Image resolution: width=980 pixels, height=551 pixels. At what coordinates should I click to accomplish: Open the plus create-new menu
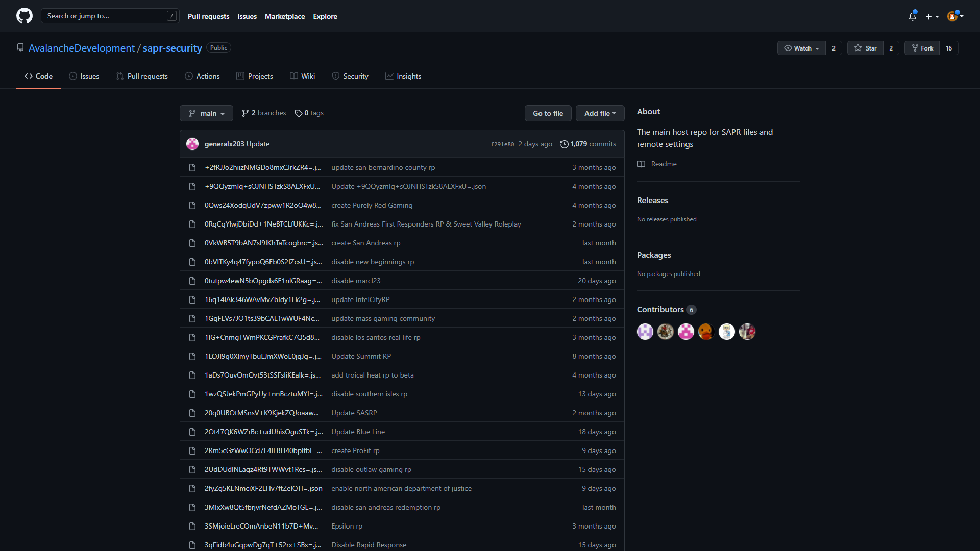tap(932, 16)
